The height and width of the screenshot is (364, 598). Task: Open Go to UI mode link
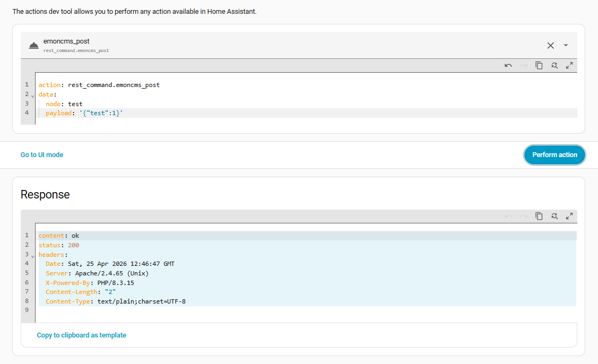(x=41, y=154)
